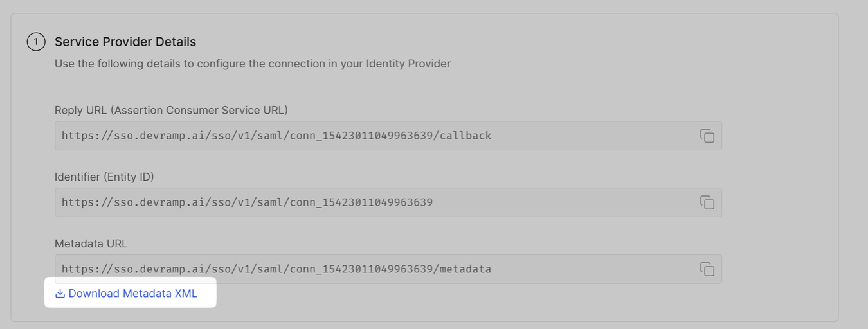
Task: Copy the Metadata URL value
Action: [x=707, y=269]
